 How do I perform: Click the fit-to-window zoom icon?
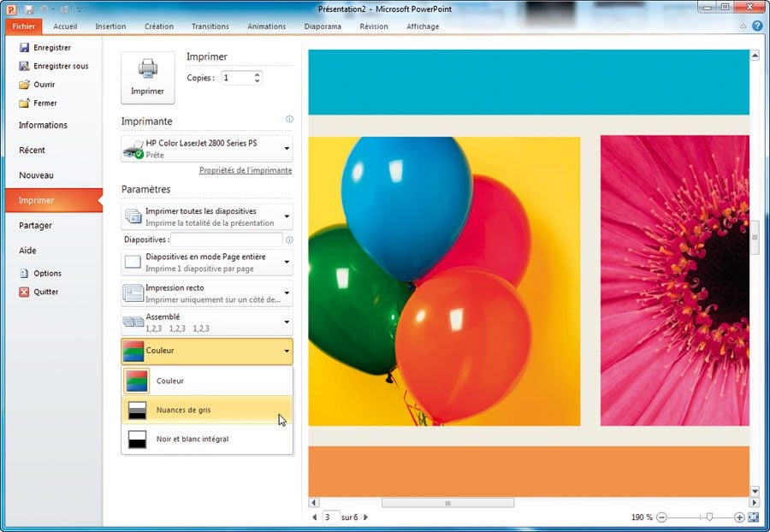click(x=753, y=517)
